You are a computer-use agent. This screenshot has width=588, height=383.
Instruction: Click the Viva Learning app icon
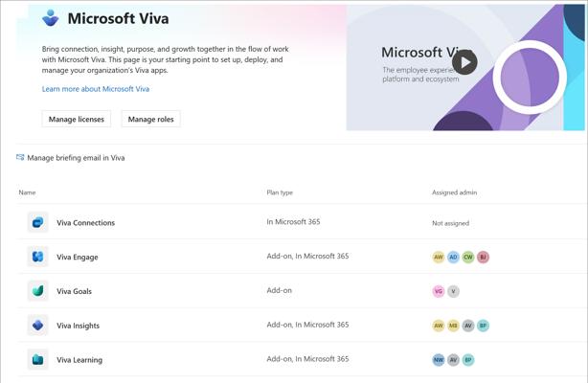click(x=38, y=359)
